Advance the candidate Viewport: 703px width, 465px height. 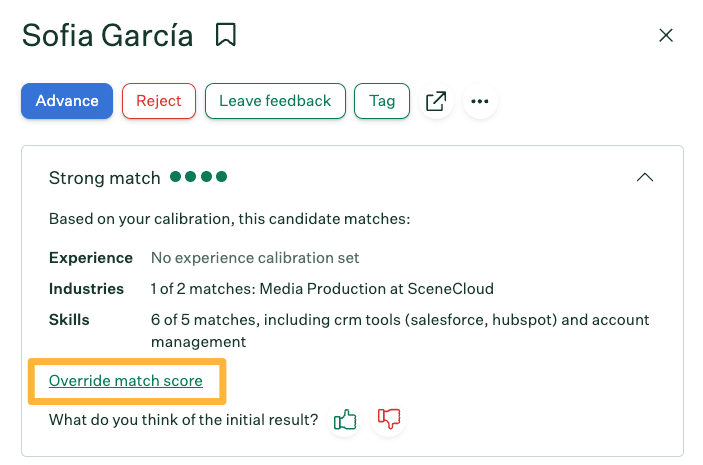pyautogui.click(x=67, y=101)
